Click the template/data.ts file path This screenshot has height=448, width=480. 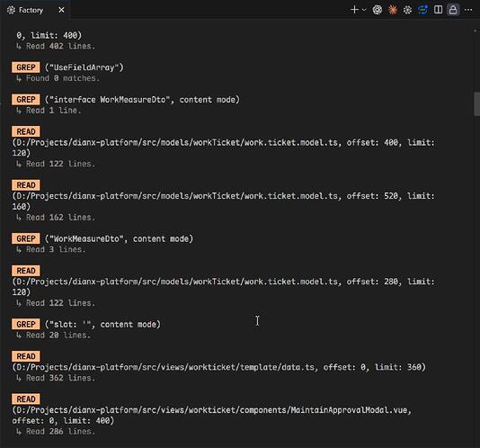point(219,367)
